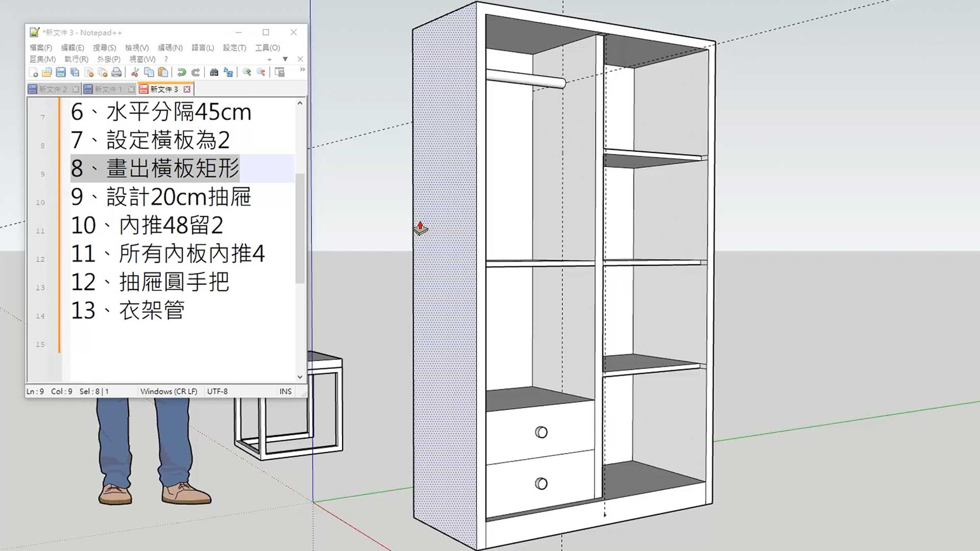Open Find with the binoculars icon

click(214, 72)
